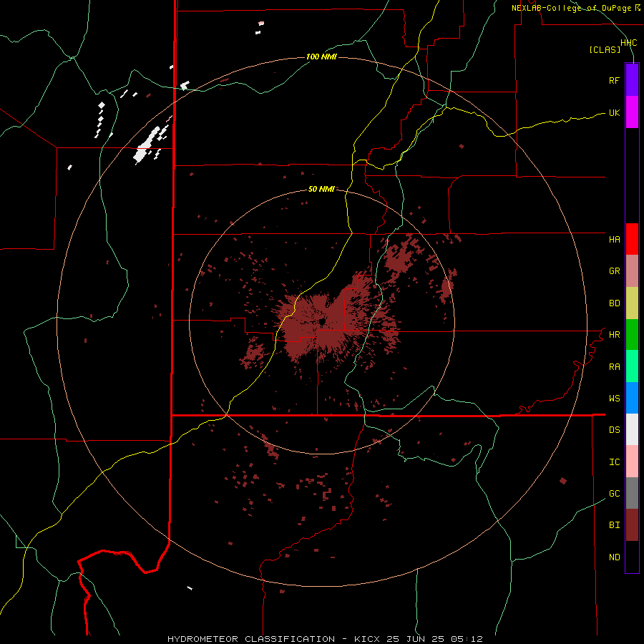The width and height of the screenshot is (644, 644).
Task: Click the BD legend label
Action: [614, 303]
